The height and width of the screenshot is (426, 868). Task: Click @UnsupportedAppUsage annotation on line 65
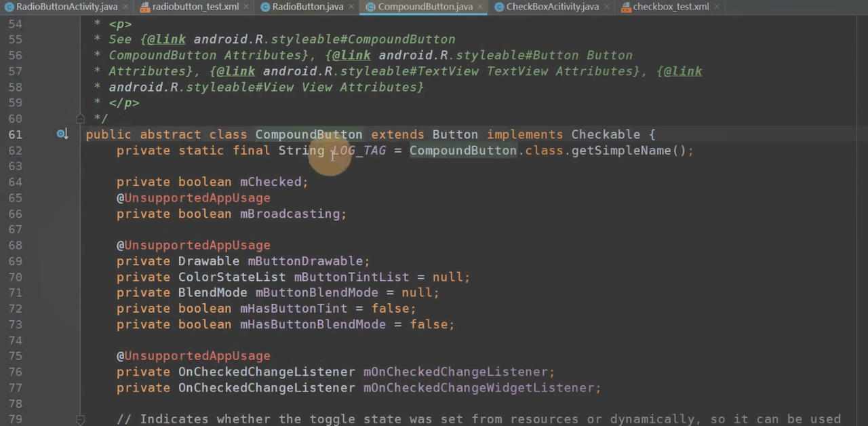pos(193,198)
